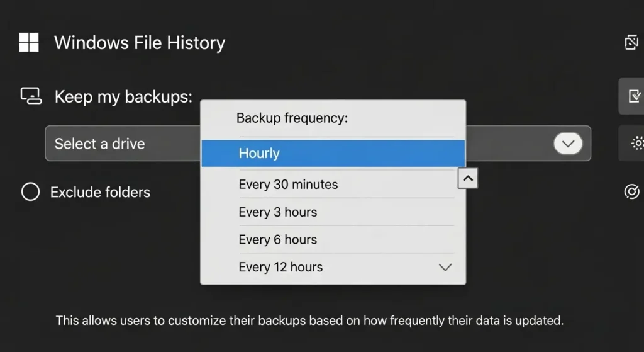Image resolution: width=644 pixels, height=352 pixels.
Task: Open the crossed-out window icon at top right
Action: point(631,42)
